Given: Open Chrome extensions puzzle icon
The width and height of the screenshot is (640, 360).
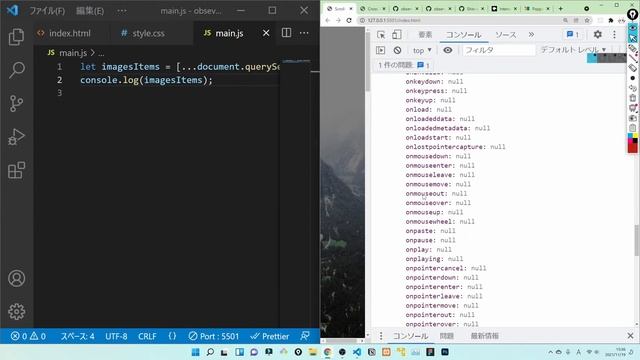Looking at the screenshot, I should click(x=611, y=20).
